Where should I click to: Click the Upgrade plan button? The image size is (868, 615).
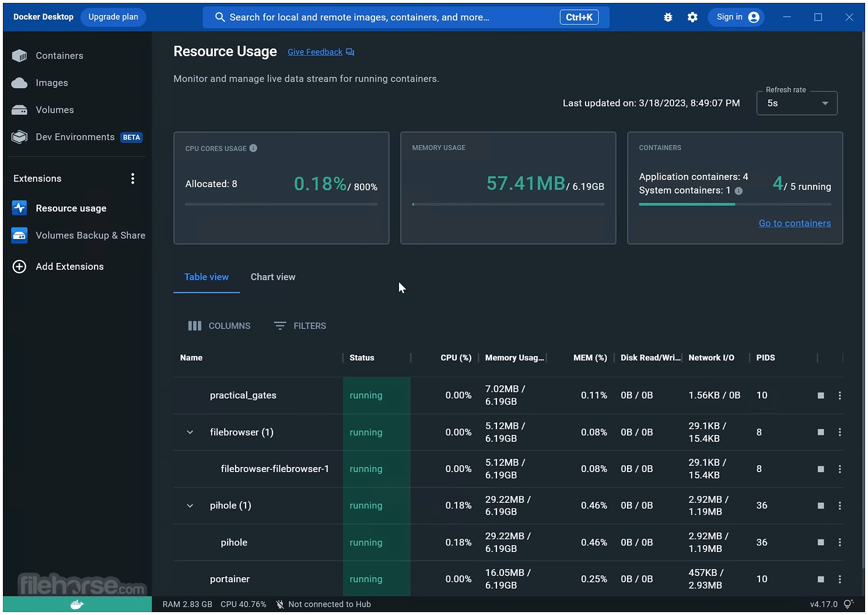tap(113, 17)
